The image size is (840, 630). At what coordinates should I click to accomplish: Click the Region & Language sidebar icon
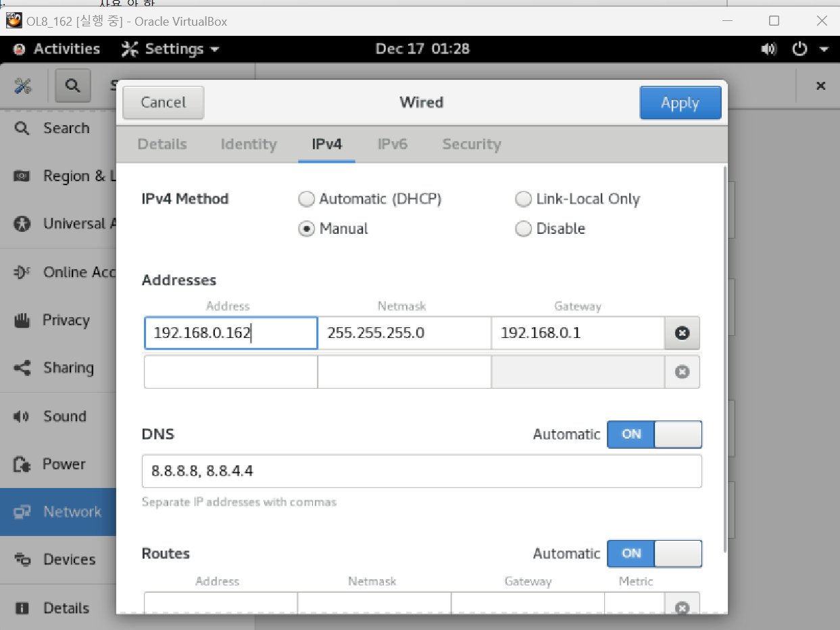coord(22,176)
